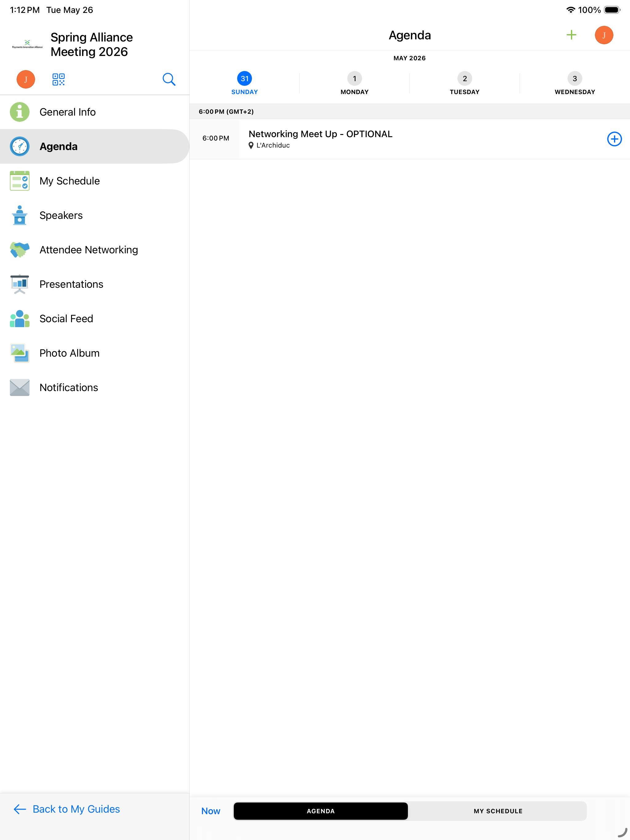630x840 pixels.
Task: Switch to Monday 1 date tab
Action: [x=354, y=83]
